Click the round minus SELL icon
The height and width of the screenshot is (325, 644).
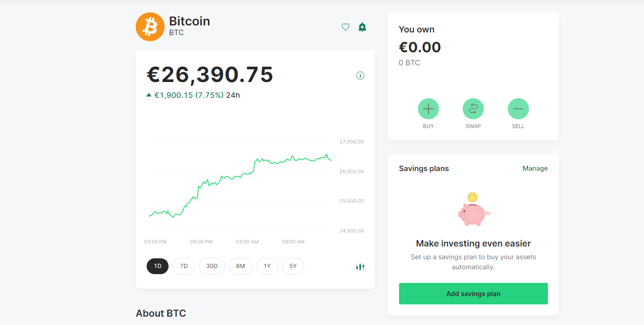[x=518, y=109]
